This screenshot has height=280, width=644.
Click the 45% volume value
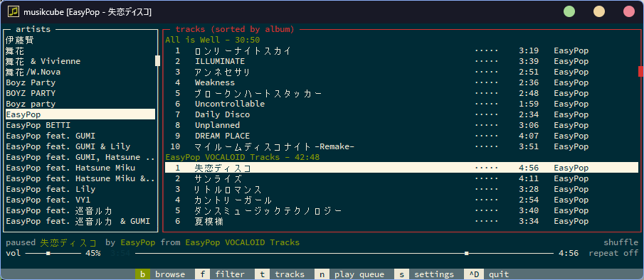coord(93,253)
